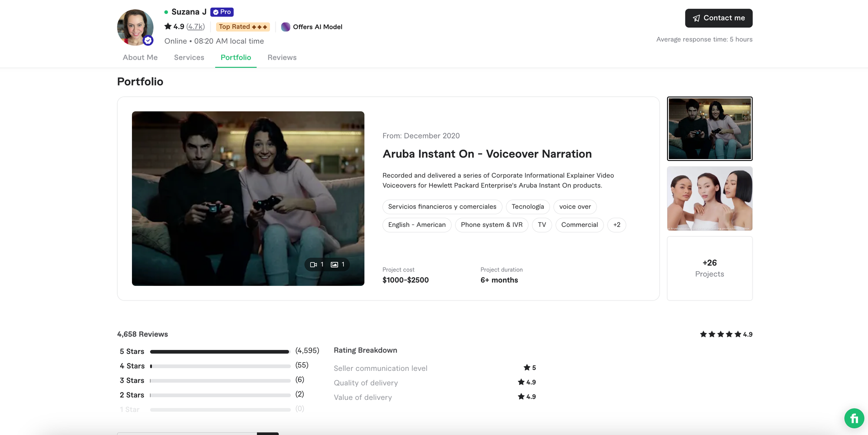Select the Portfolio tab
This screenshot has width=868, height=435.
click(x=236, y=58)
